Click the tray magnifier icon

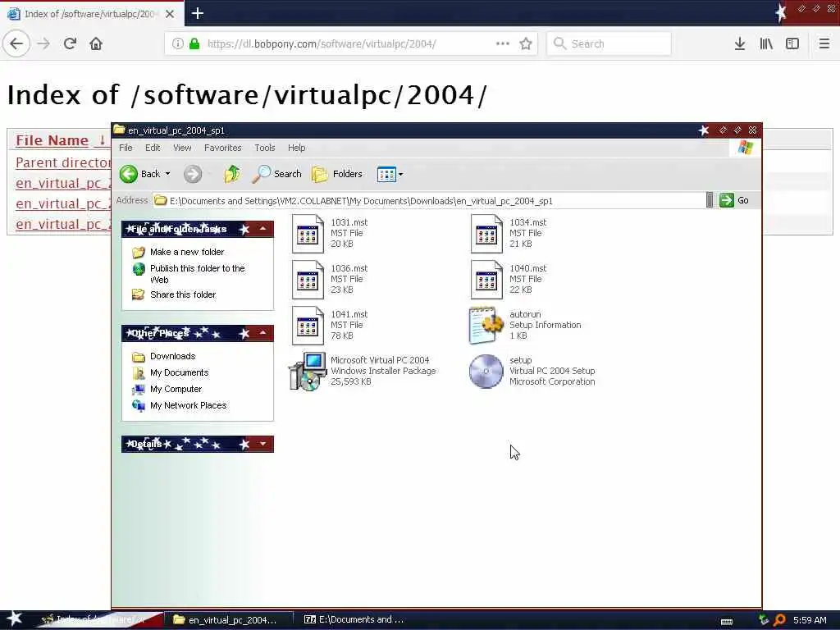779,620
